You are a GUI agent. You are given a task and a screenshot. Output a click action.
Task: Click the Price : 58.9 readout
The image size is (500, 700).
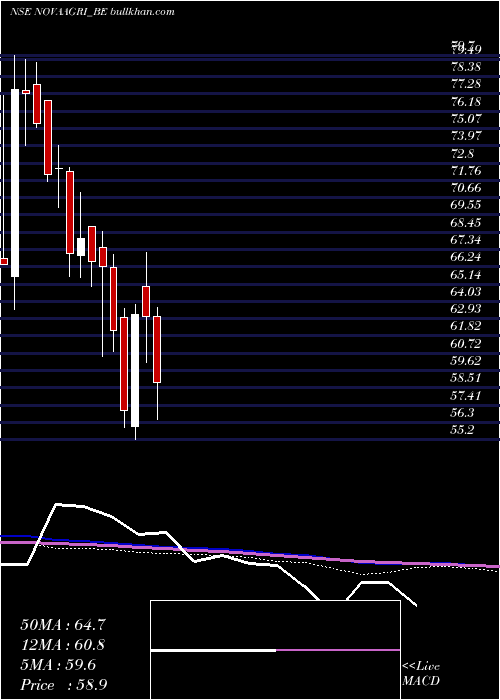63,685
